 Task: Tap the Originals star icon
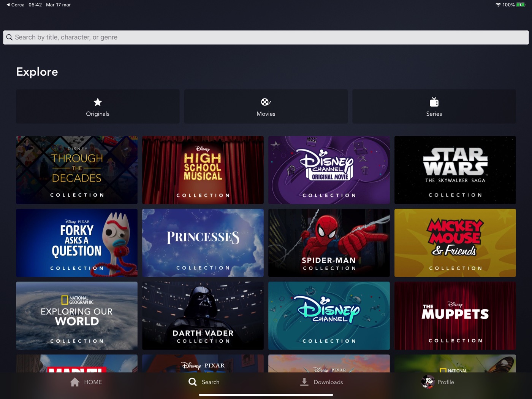pos(98,102)
